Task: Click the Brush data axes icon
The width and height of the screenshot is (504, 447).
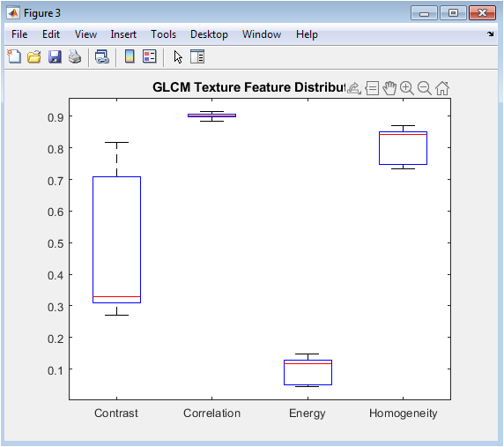Action: pos(354,88)
